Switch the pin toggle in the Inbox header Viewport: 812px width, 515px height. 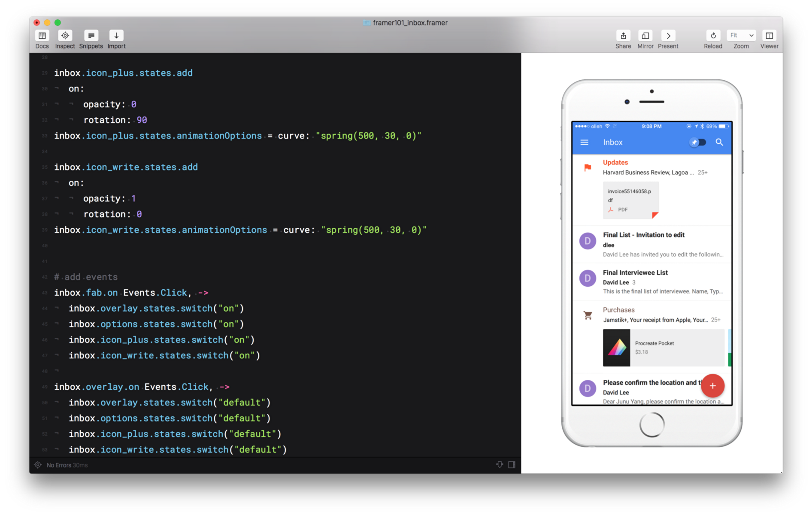(698, 142)
